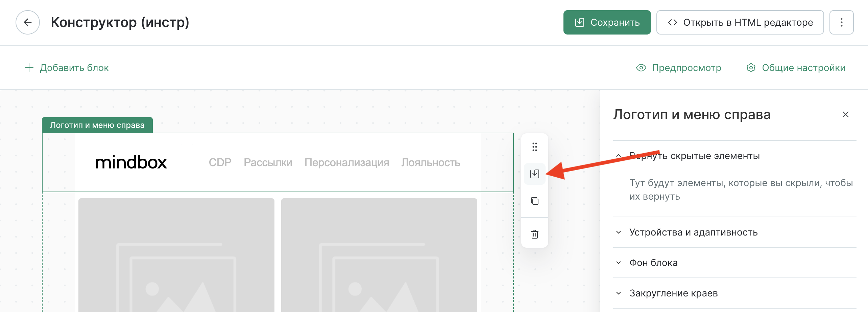Click Добавить блок to add a block
This screenshot has height=312, width=868.
click(67, 68)
